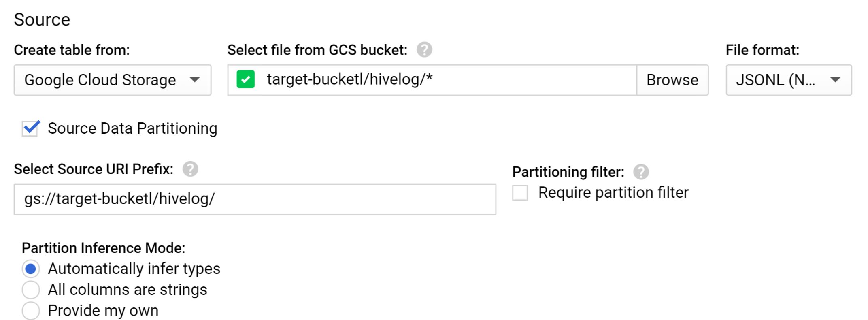Viewport: 868px width, 320px height.
Task: Open the Google Cloud Storage source dropdown
Action: click(113, 80)
